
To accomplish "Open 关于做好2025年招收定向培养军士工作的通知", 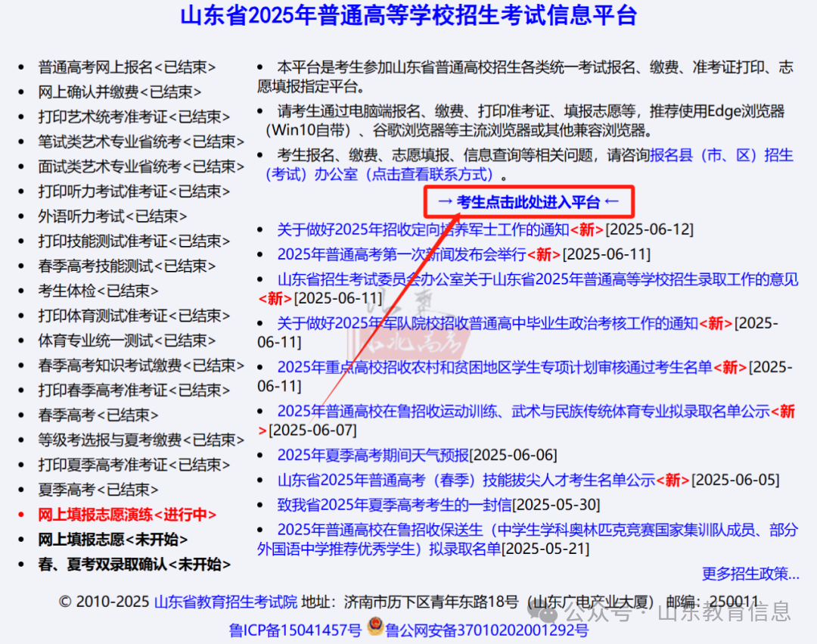I will coord(423,229).
